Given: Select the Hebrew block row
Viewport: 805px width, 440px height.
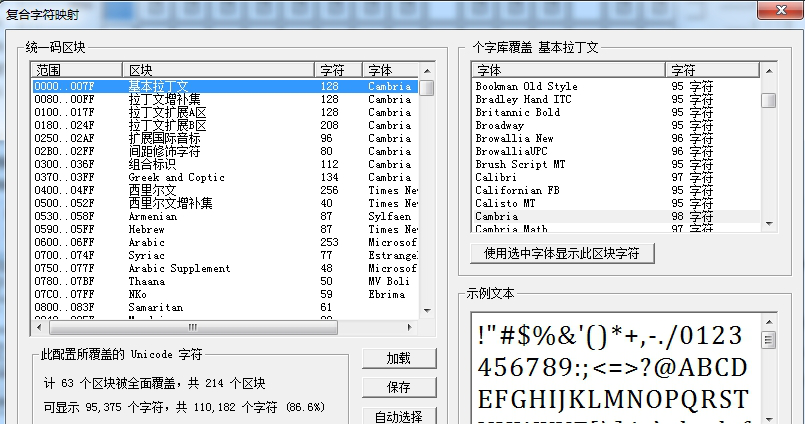Looking at the screenshot, I should click(225, 229).
